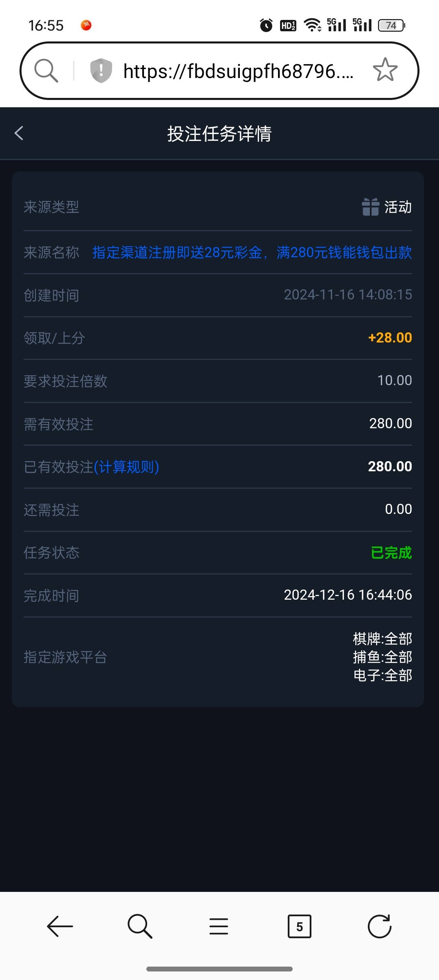Open the browser hamburger menu

[219, 926]
